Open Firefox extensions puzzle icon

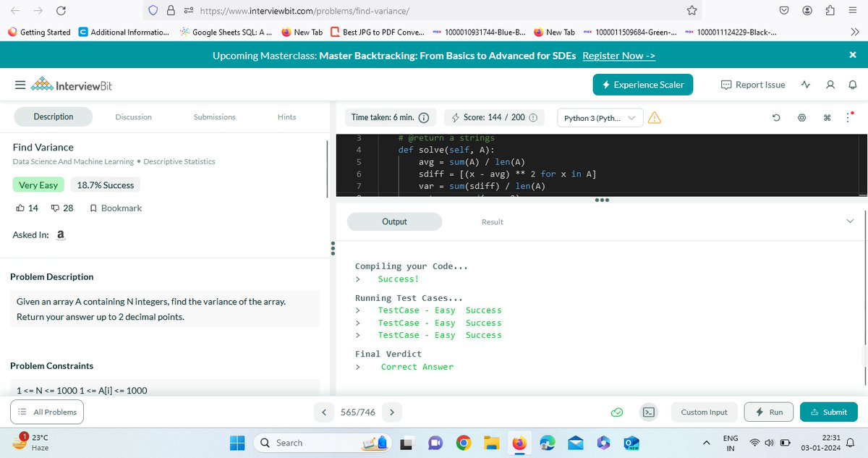pos(830,11)
